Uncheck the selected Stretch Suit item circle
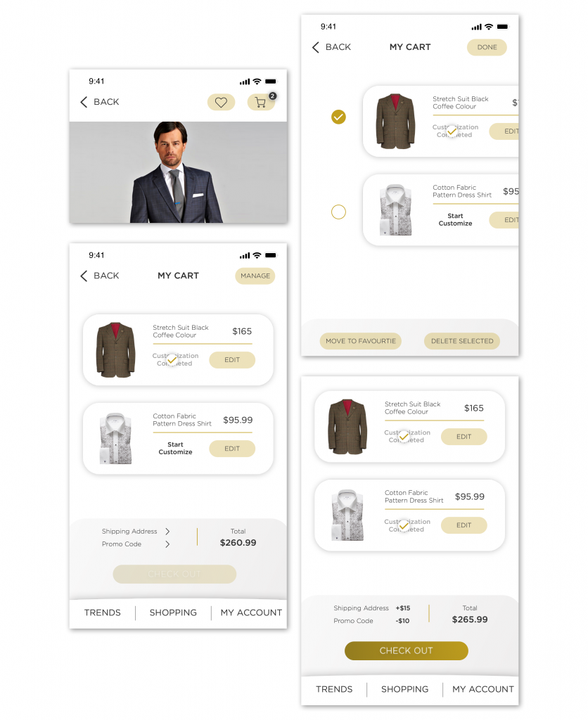This screenshot has height=720, width=588. pos(338,117)
